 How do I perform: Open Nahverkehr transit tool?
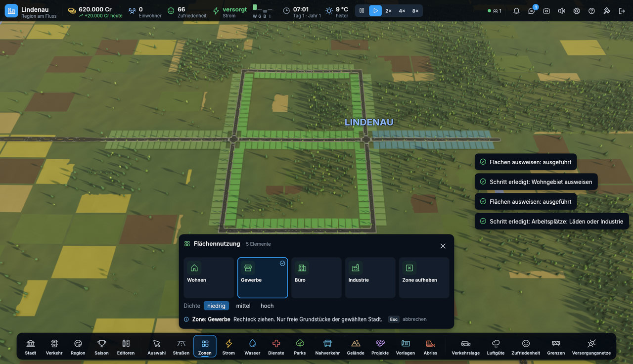(327, 346)
